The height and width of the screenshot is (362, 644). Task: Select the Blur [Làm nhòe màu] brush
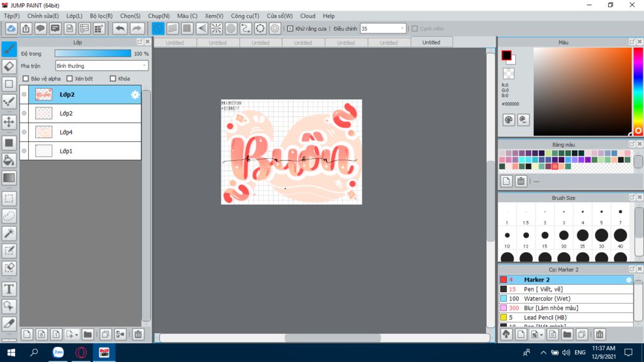click(566, 308)
